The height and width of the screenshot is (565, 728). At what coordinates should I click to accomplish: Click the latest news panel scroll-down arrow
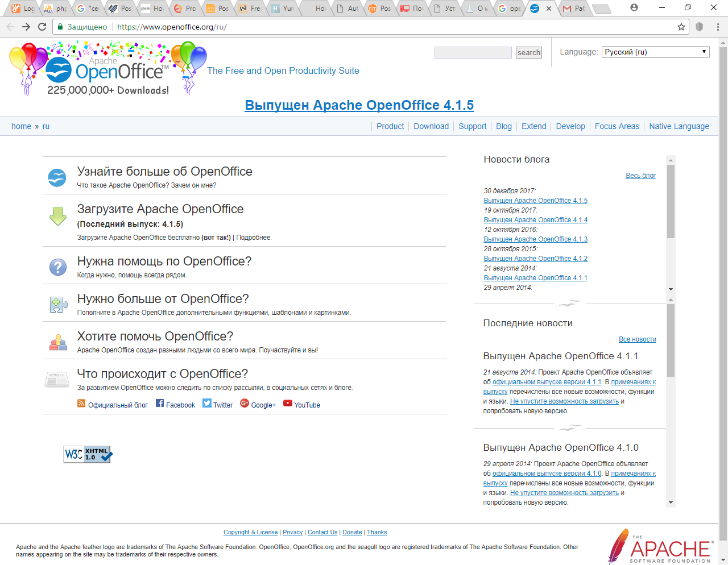coord(671,502)
